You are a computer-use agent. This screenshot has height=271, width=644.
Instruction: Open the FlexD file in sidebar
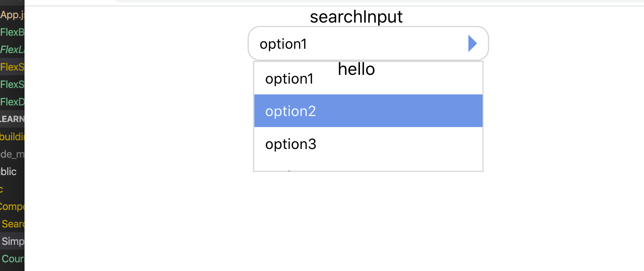click(12, 102)
